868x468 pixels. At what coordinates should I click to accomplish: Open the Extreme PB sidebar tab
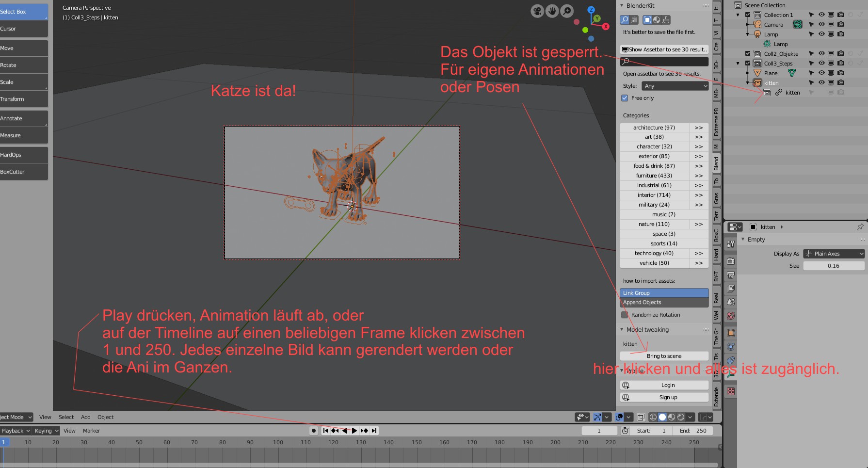point(716,122)
